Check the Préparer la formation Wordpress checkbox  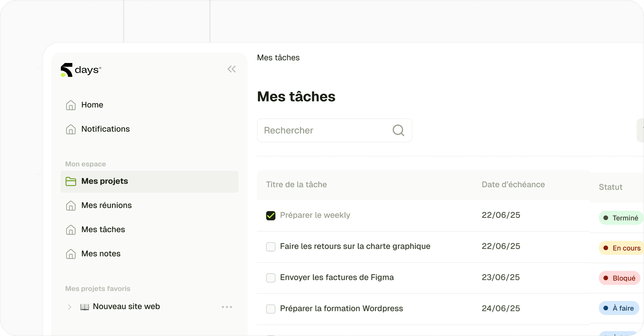point(271,309)
